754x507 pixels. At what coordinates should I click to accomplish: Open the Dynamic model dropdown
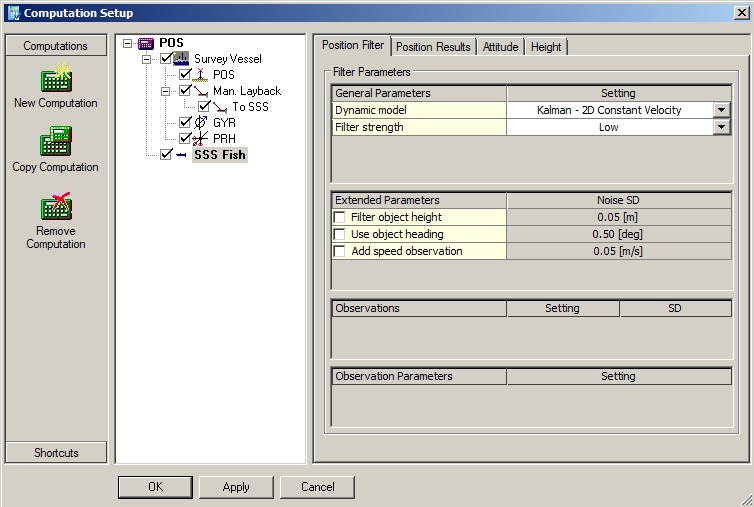tap(721, 110)
